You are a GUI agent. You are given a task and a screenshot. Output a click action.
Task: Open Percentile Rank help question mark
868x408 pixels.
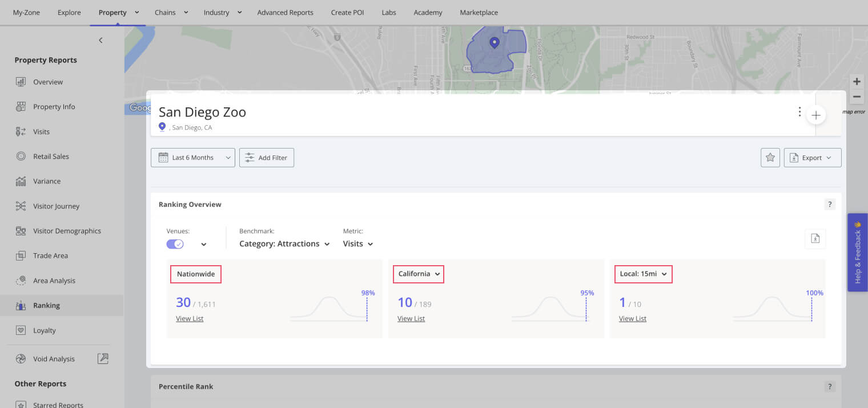(x=830, y=386)
